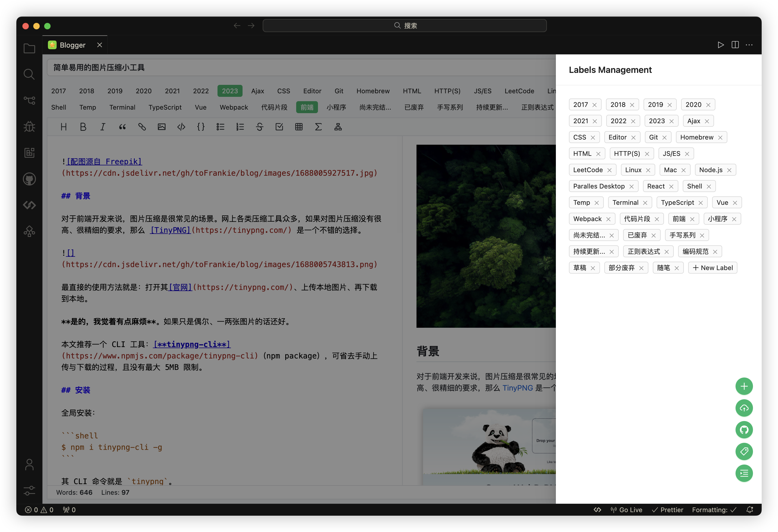Insert task checkbox list from toolbar

click(x=279, y=127)
